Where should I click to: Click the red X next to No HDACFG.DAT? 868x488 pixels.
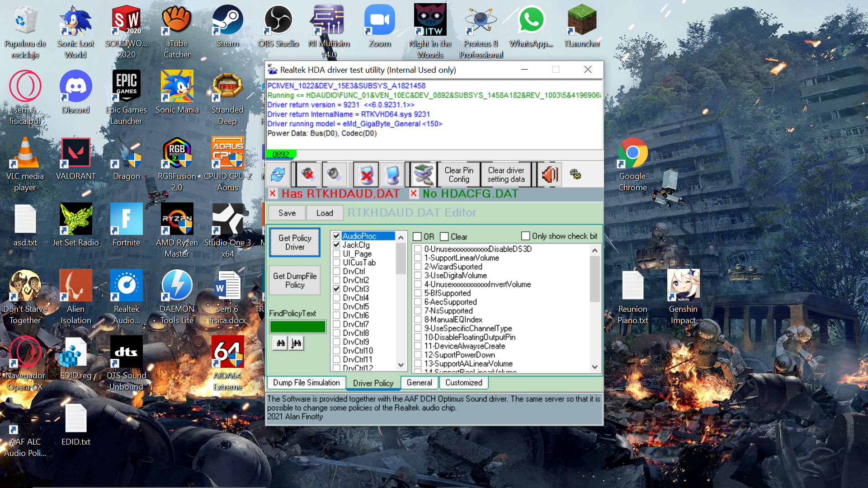(413, 193)
